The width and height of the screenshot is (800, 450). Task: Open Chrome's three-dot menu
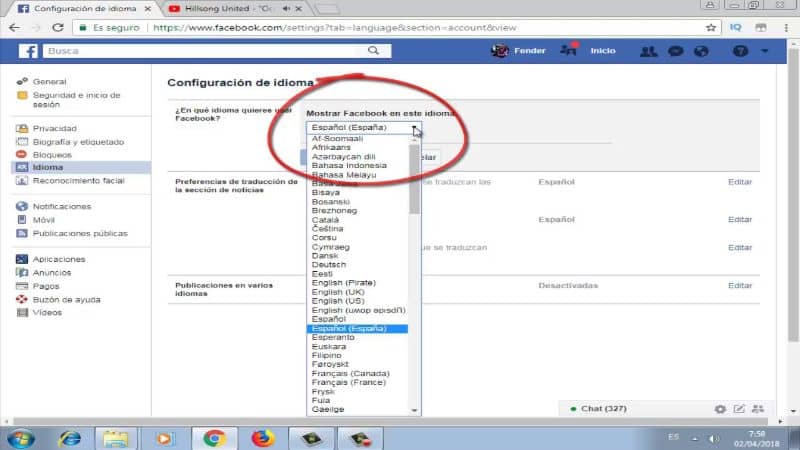pos(786,28)
